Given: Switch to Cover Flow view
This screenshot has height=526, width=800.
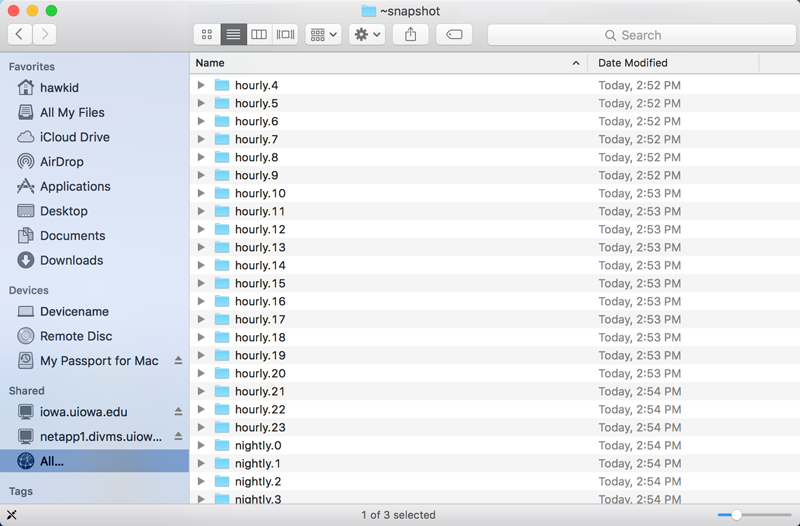Looking at the screenshot, I should tap(285, 34).
